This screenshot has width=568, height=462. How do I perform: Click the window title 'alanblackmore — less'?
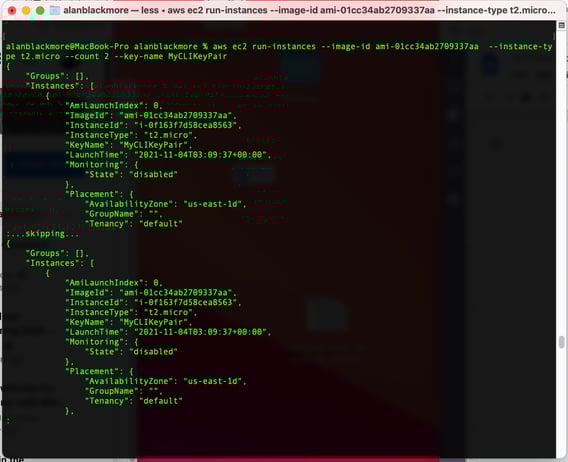click(111, 11)
